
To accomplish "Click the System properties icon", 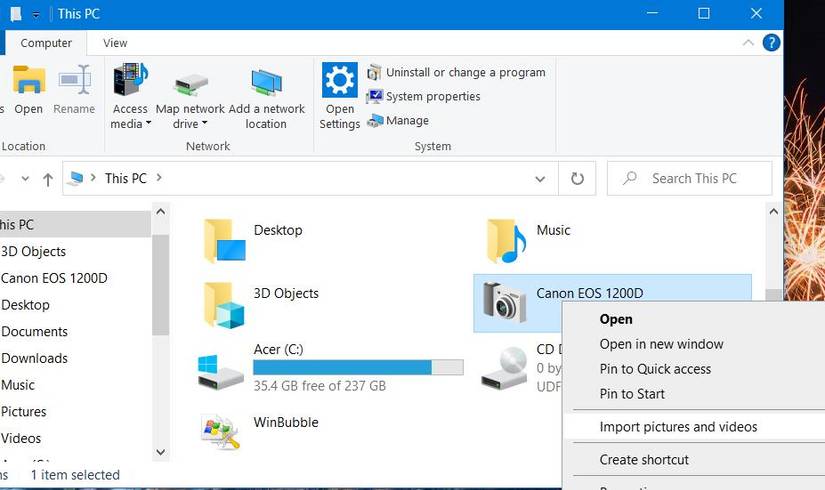I will pos(375,96).
